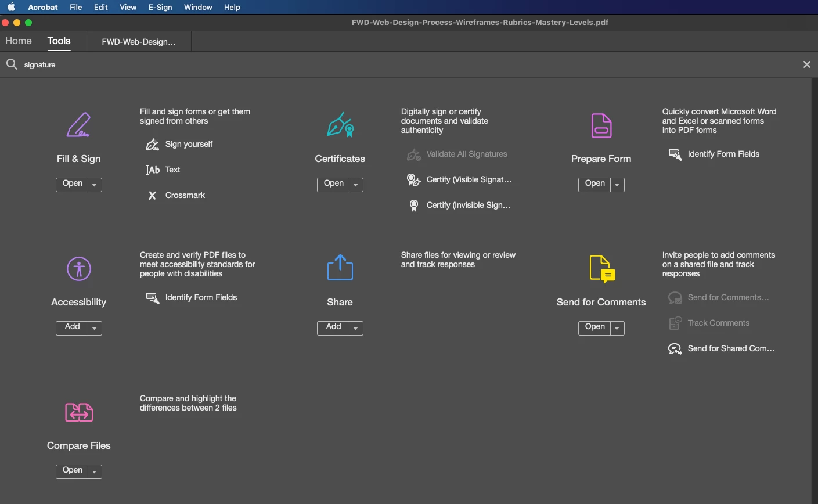Click the Send for Shared Com… label
Viewport: 818px width, 504px height.
point(731,348)
